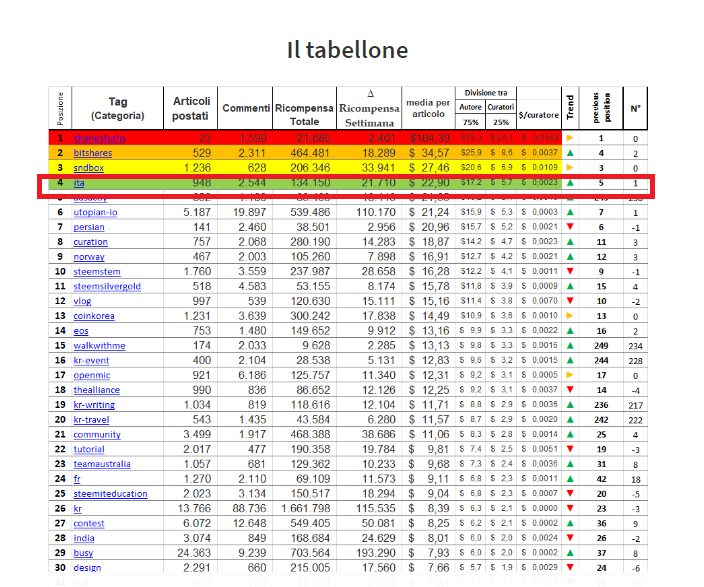This screenshot has width=704, height=587.
Task: Follow the community tag link
Action: point(97,435)
